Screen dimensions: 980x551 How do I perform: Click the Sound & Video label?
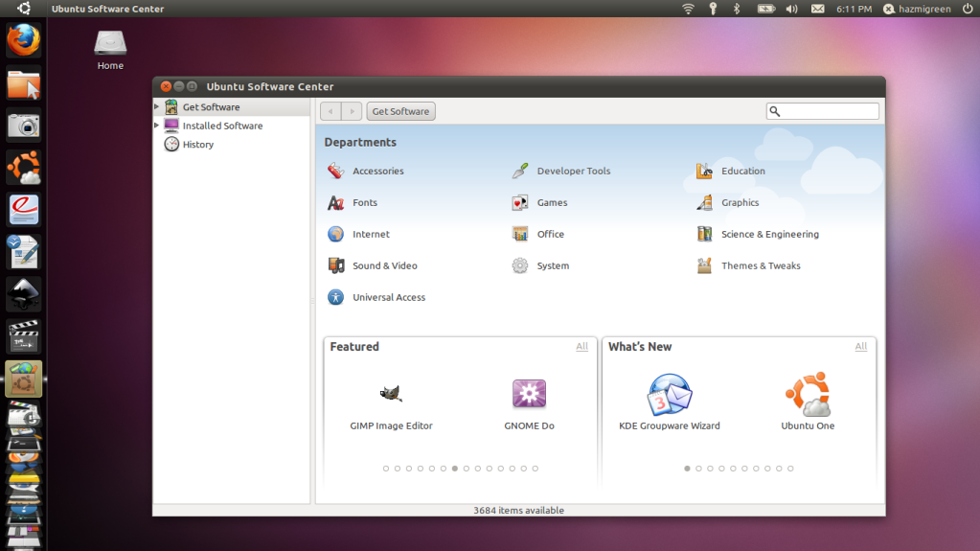pyautogui.click(x=385, y=265)
